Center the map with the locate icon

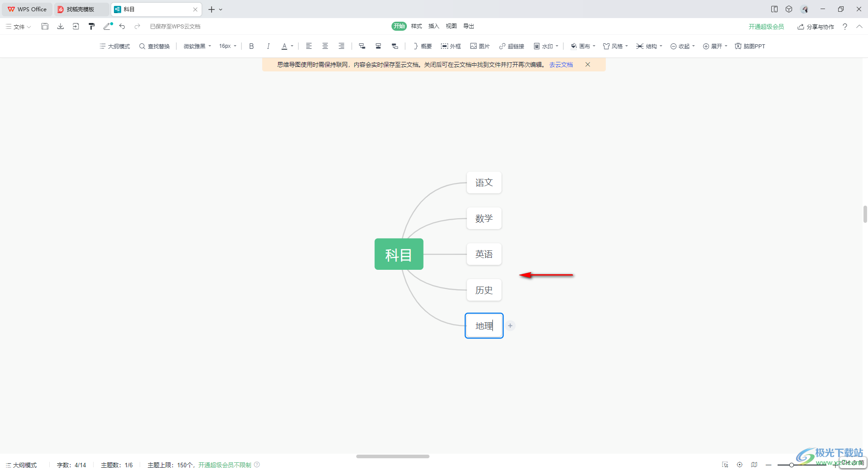click(x=740, y=465)
